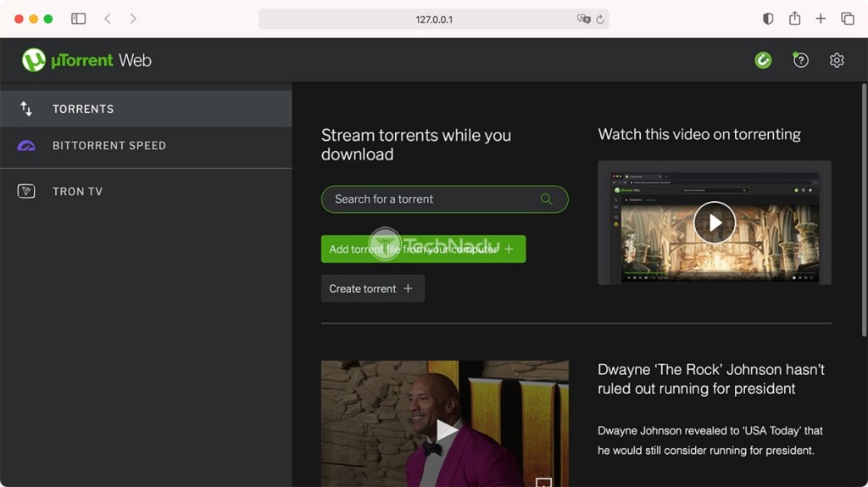
Task: Play the Dwayne Johnson news video
Action: click(445, 429)
